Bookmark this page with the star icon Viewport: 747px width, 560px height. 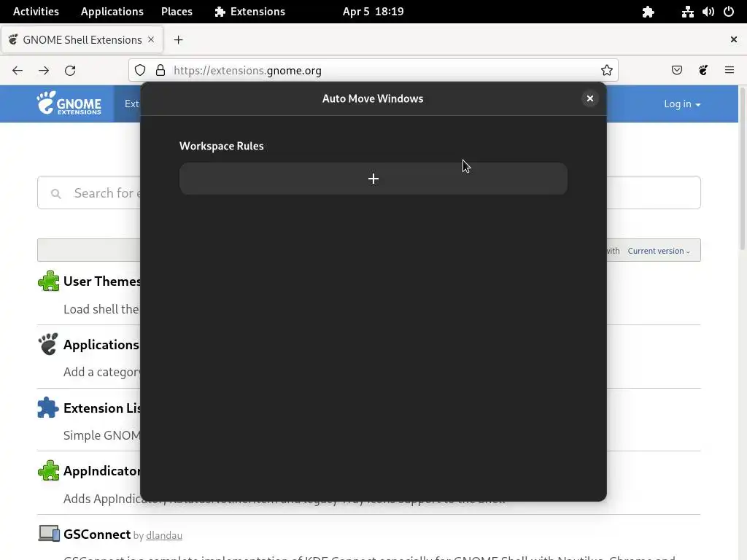coord(606,71)
